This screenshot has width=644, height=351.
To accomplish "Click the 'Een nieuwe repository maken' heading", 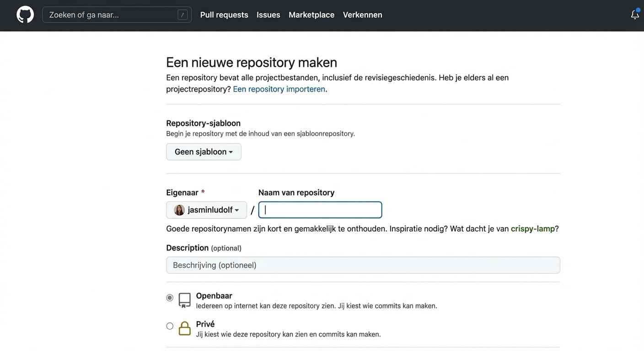I will click(x=252, y=62).
